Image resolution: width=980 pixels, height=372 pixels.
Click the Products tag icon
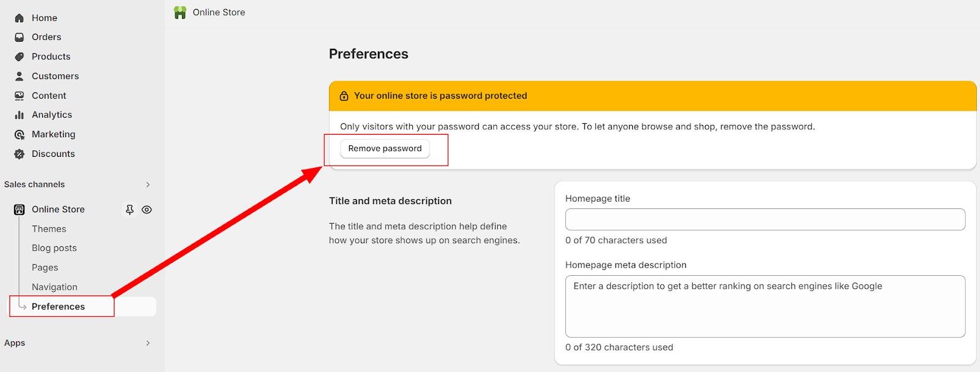(x=19, y=56)
